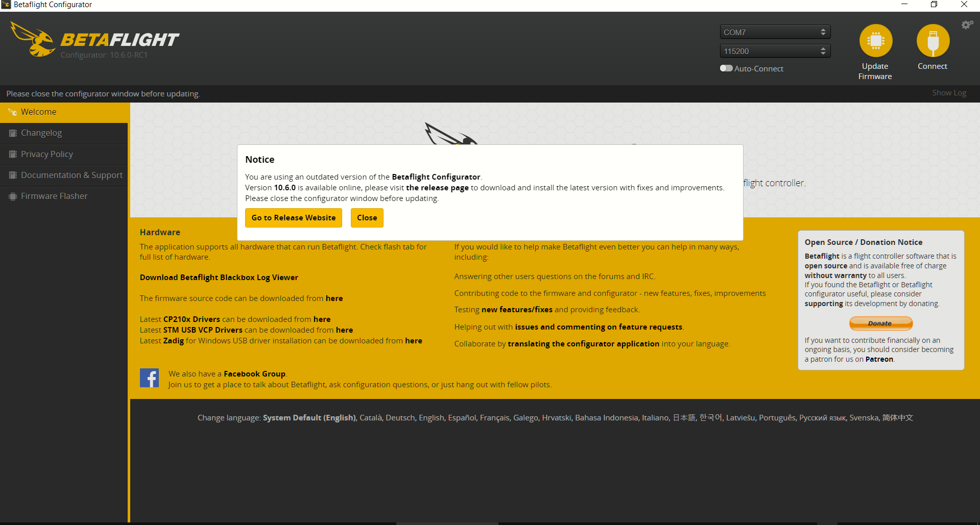Open the Documentation & Support tab
Screen dimensions: 980x525
click(64, 175)
